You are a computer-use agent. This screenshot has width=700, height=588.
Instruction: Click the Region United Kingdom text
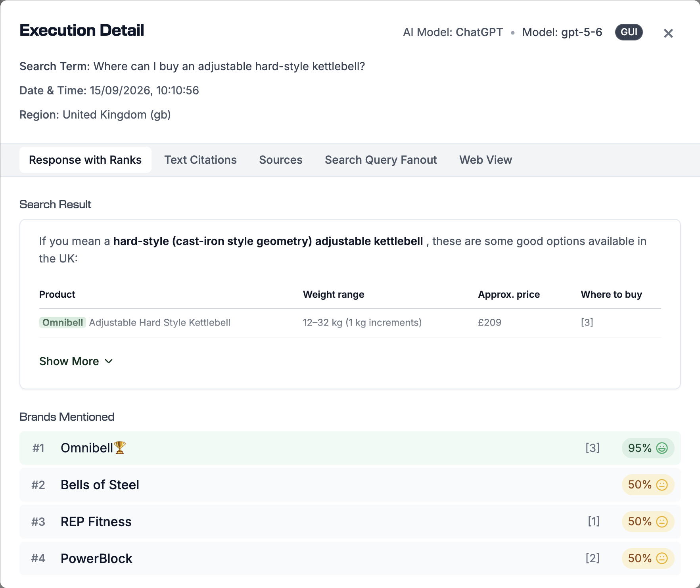tap(95, 115)
